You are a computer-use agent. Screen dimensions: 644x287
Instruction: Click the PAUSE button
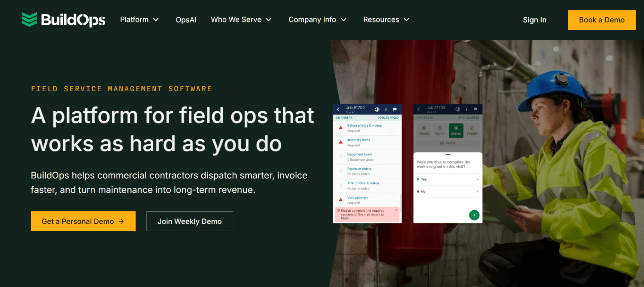[x=448, y=143]
